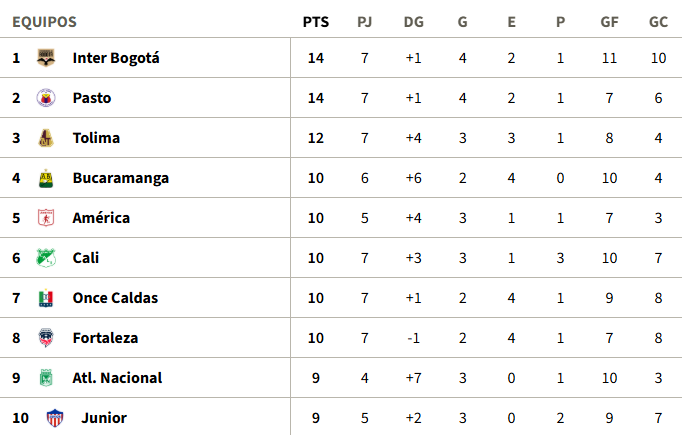The width and height of the screenshot is (682, 435).
Task: Click the Atl. Nacional team crest
Action: pos(45,378)
